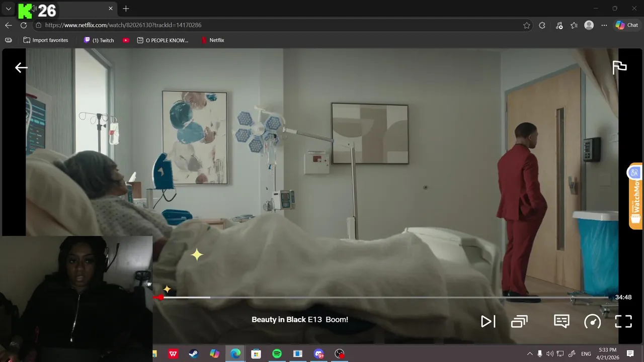Open Discord from the taskbar
The height and width of the screenshot is (362, 644).
coord(319,354)
